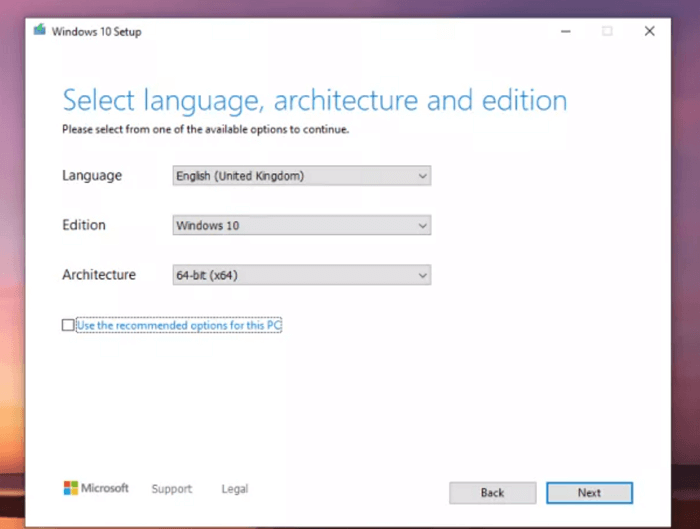Image resolution: width=700 pixels, height=529 pixels.
Task: Click 'Use the recommended options for this PC' label
Action: (179, 325)
